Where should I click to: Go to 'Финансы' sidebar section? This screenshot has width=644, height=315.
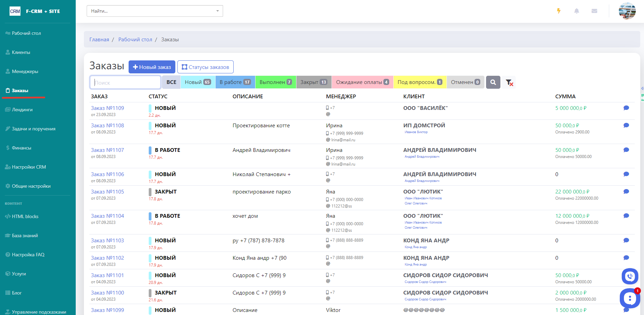click(21, 148)
